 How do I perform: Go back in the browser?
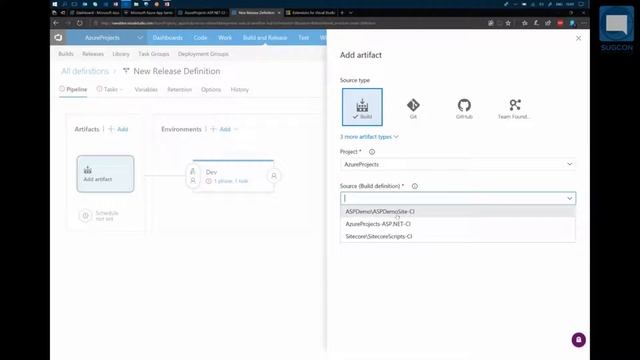click(56, 23)
